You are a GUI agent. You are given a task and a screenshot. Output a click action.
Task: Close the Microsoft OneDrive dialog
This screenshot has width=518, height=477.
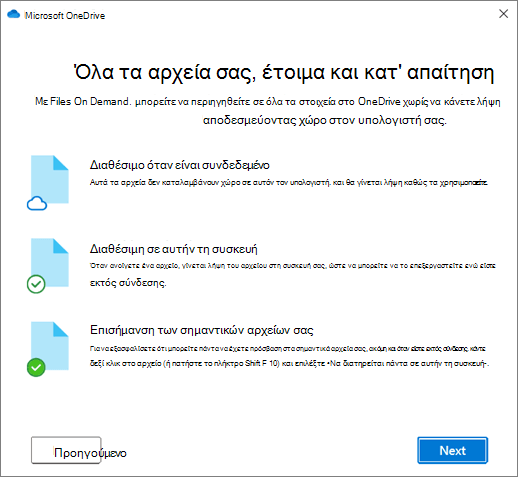[x=503, y=14]
